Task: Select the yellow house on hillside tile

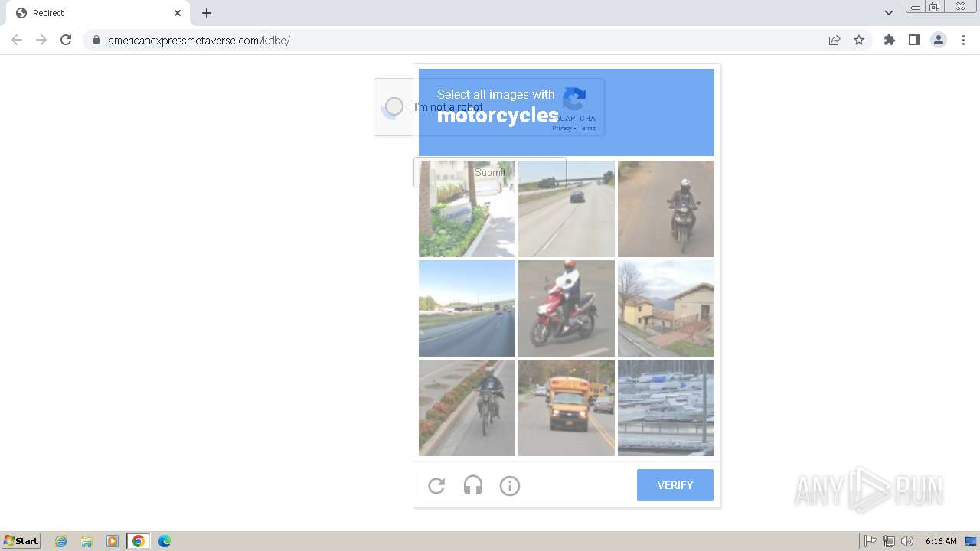Action: click(x=666, y=308)
